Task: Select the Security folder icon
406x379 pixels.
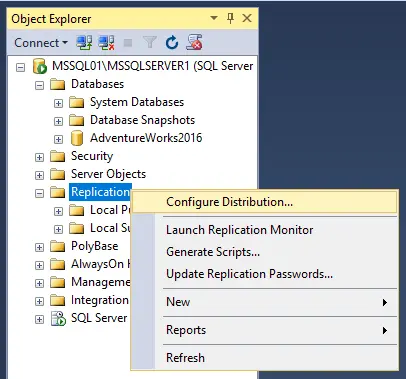Action: (57, 156)
